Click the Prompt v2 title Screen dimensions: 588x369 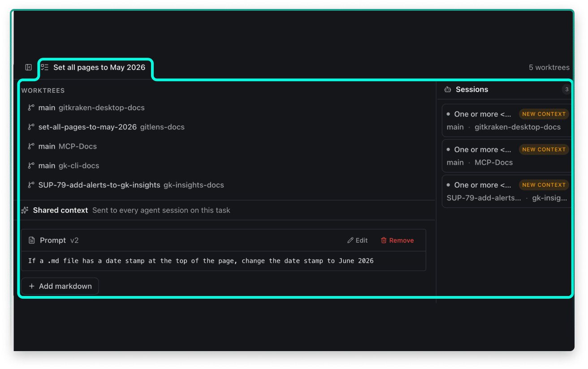[59, 240]
